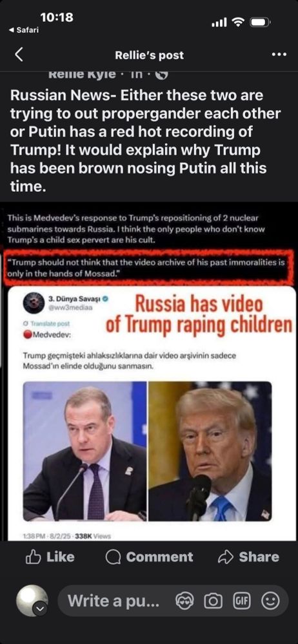298x644 pixels.
Task: Tap the share arrow icon
Action: pyautogui.click(x=225, y=556)
